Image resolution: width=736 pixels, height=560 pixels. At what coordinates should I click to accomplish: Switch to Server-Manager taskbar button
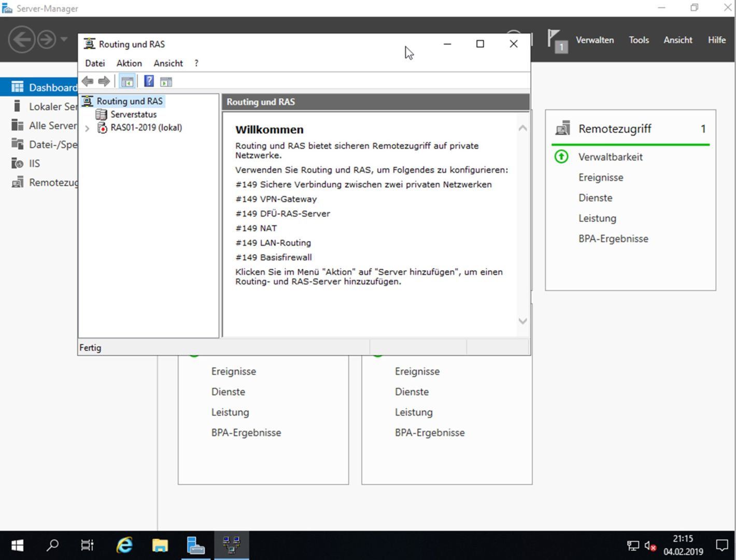195,545
